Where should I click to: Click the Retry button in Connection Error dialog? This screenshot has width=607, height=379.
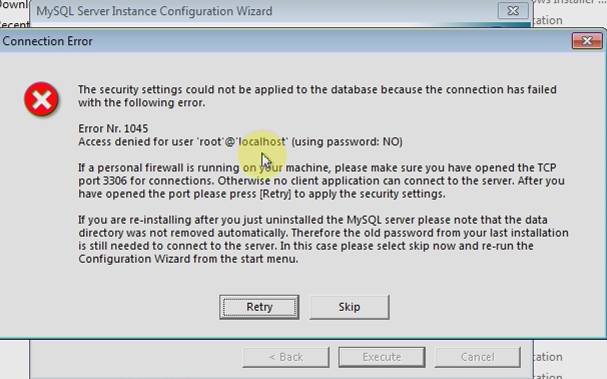259,307
